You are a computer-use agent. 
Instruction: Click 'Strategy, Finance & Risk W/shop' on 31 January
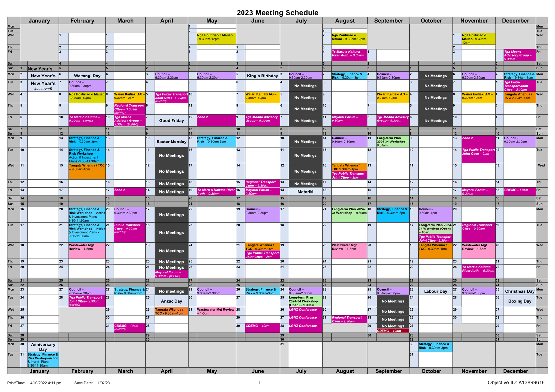click(x=43, y=360)
